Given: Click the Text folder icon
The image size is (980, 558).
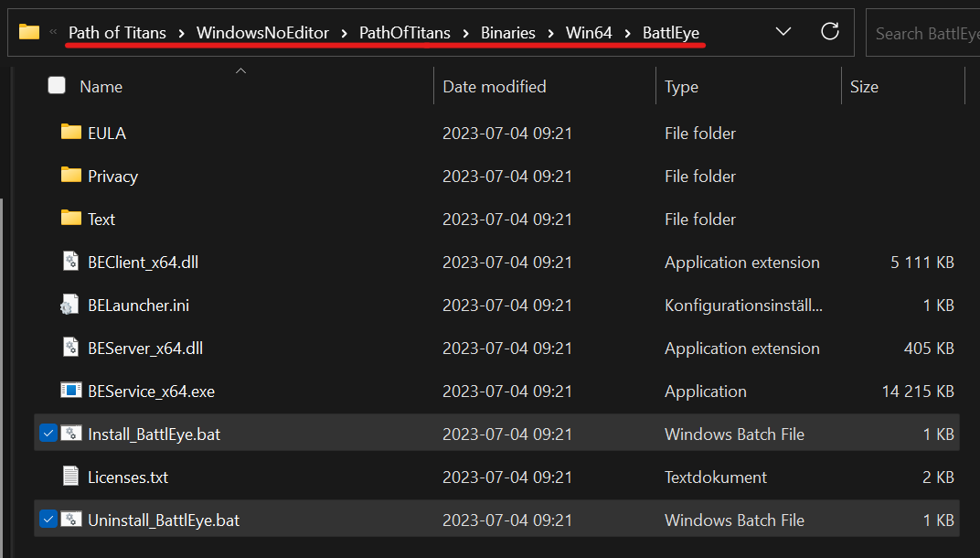Looking at the screenshot, I should (x=71, y=219).
